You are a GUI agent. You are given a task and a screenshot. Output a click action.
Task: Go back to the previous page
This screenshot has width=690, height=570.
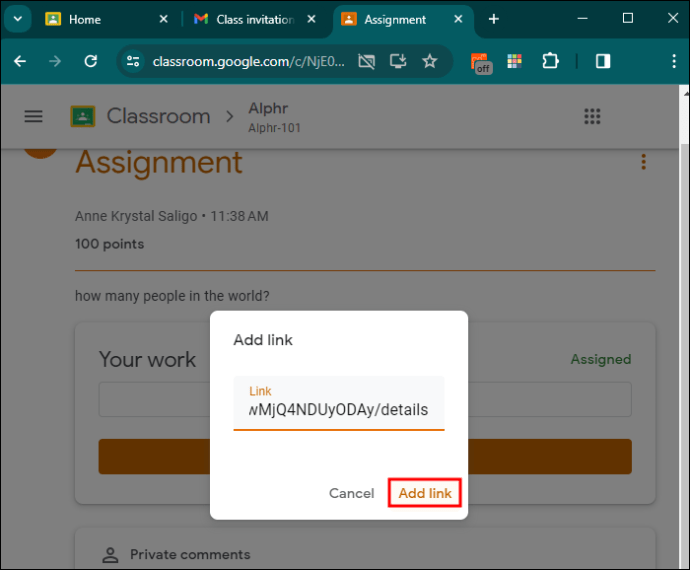[x=20, y=61]
